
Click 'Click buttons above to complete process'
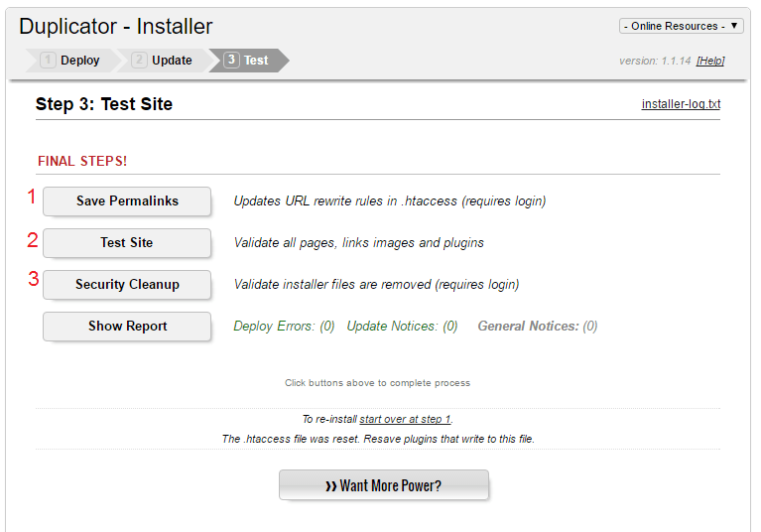pyautogui.click(x=377, y=383)
